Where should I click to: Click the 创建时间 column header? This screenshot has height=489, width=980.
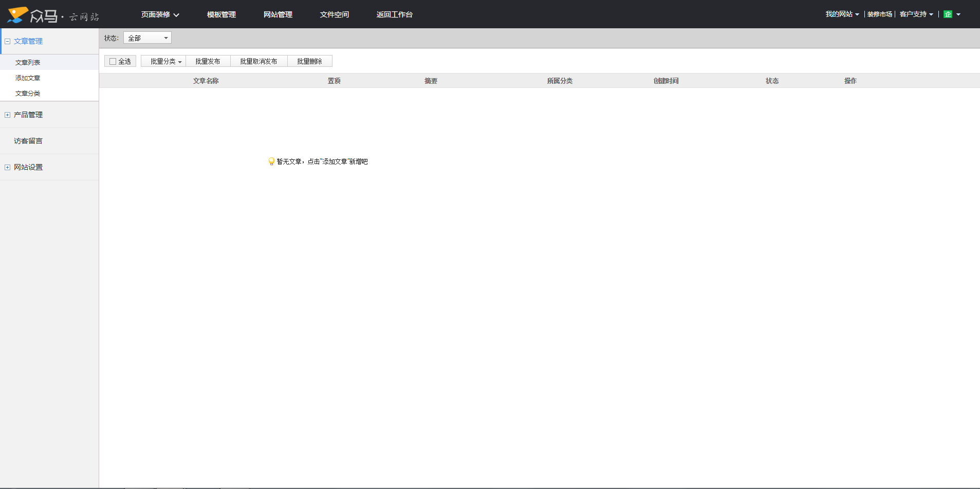pyautogui.click(x=666, y=81)
